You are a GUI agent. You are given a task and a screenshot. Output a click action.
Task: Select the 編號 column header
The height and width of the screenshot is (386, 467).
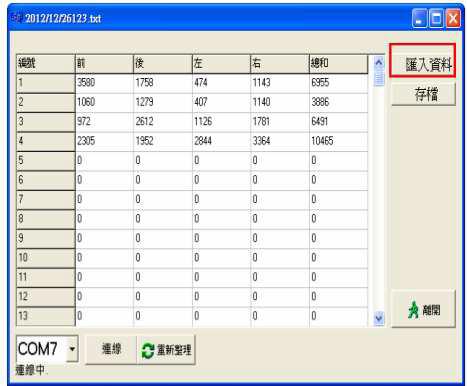point(46,64)
